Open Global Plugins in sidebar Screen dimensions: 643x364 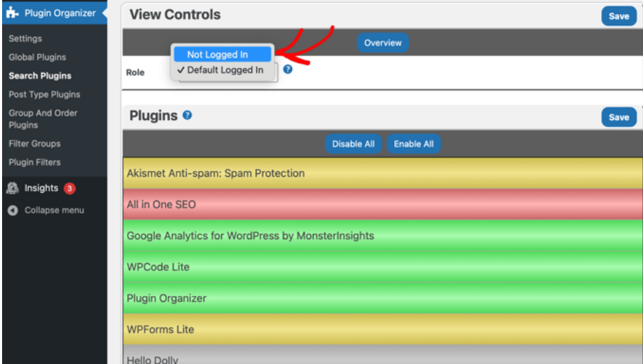[37, 57]
